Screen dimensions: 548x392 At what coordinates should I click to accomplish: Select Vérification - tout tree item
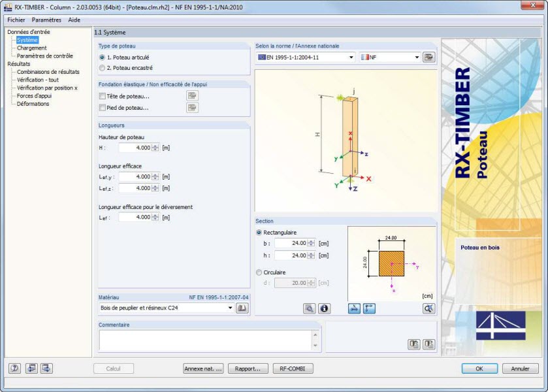click(38, 80)
